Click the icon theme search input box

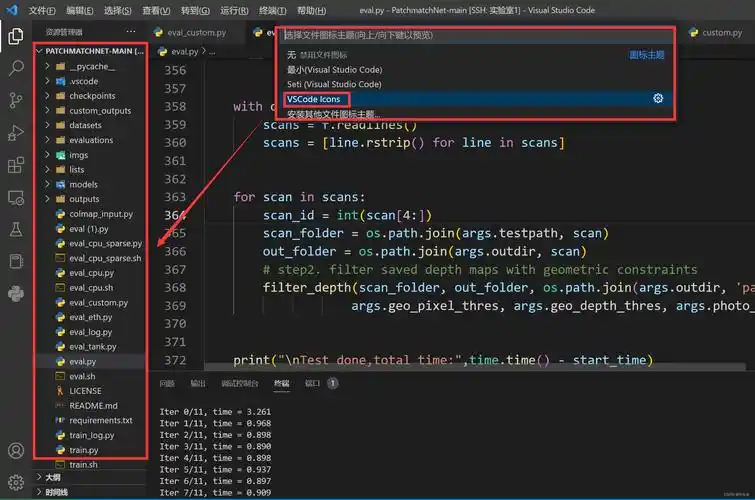pyautogui.click(x=470, y=35)
